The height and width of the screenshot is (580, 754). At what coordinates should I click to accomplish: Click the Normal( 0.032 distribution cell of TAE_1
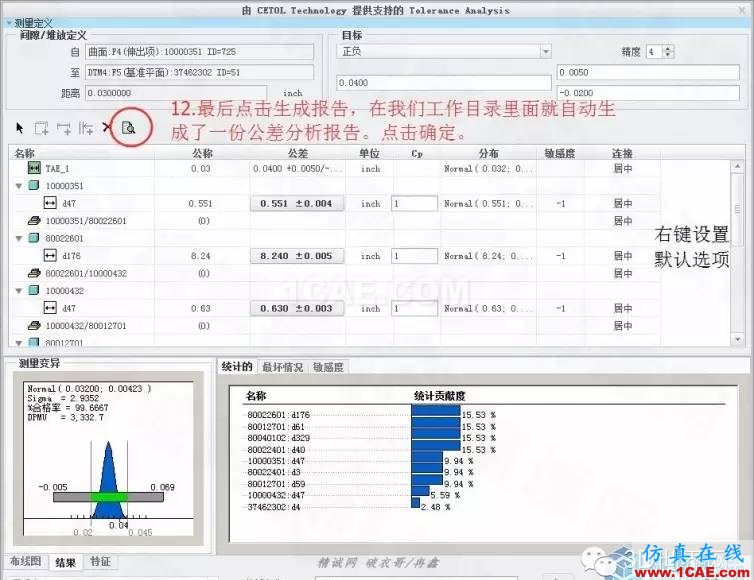click(x=489, y=169)
